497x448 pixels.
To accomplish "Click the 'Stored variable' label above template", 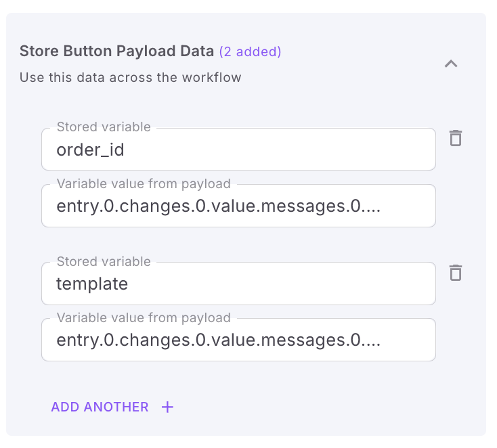I will [104, 261].
